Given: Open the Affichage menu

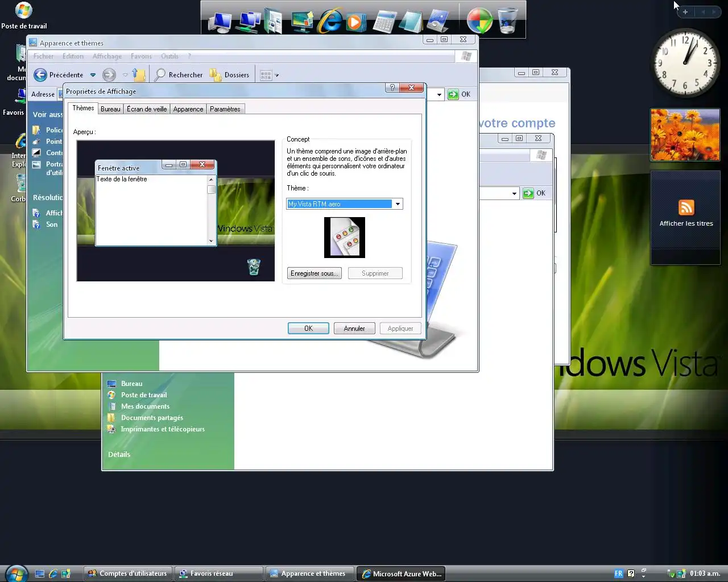Looking at the screenshot, I should click(107, 56).
